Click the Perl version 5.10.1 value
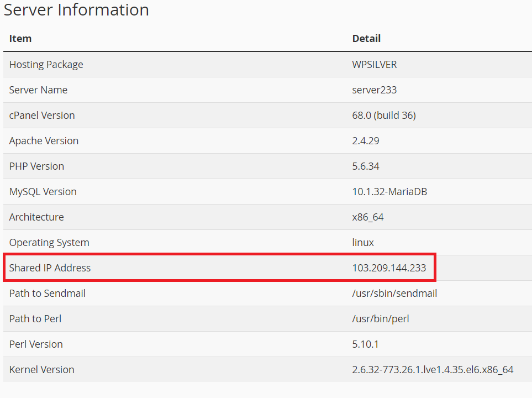The width and height of the screenshot is (532, 398). click(366, 344)
